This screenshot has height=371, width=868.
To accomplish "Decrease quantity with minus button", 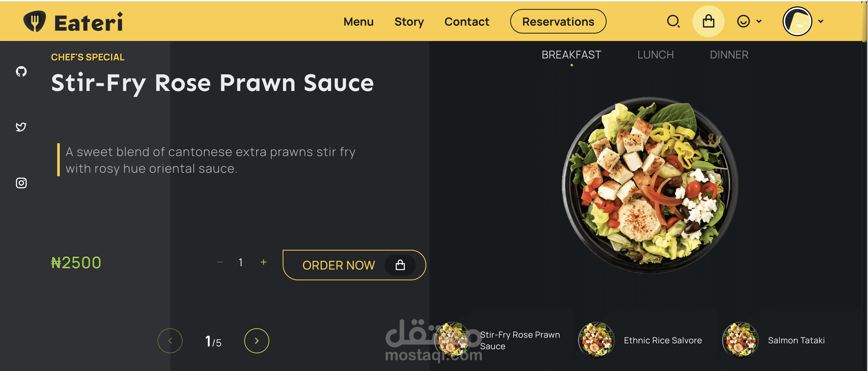I will (220, 262).
